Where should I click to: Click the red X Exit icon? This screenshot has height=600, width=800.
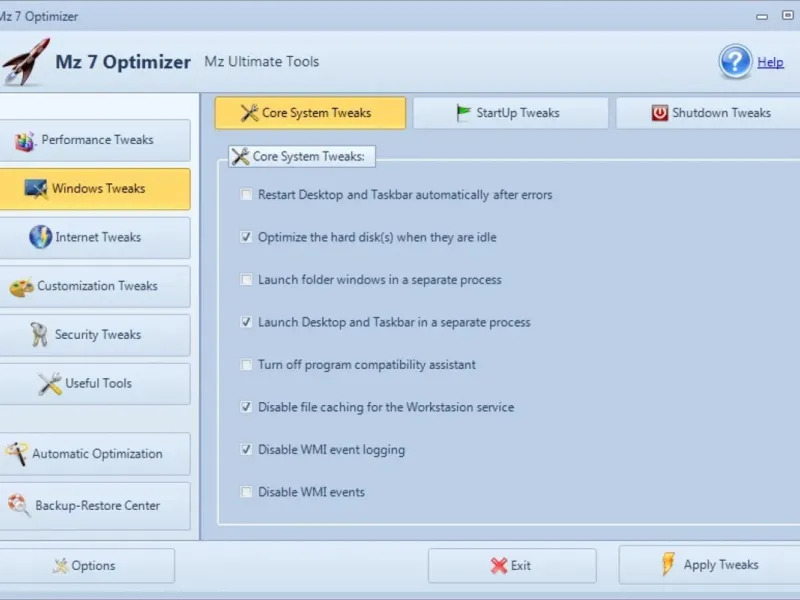tap(498, 565)
